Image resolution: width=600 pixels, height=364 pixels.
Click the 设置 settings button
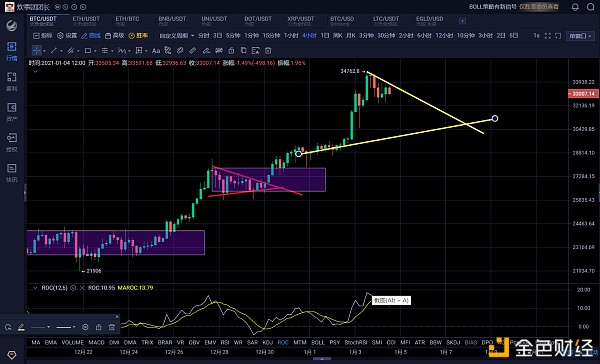click(67, 36)
